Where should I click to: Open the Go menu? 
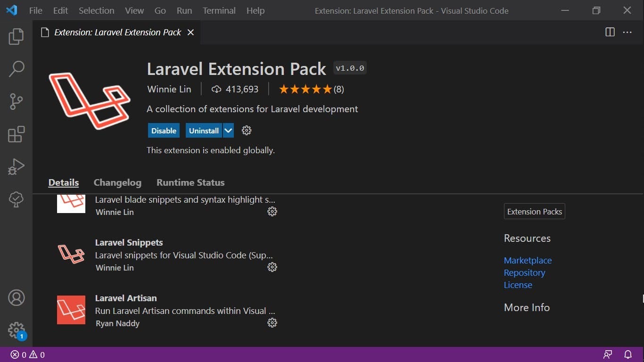160,10
